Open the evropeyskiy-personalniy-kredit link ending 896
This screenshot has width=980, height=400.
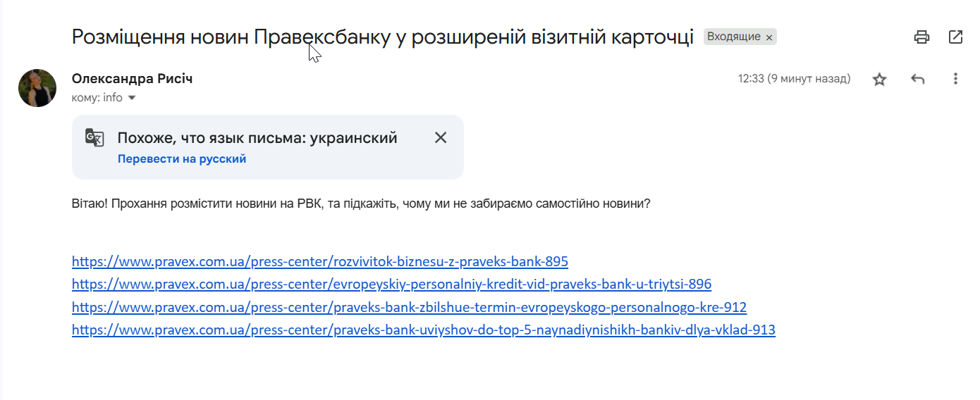[x=392, y=285]
